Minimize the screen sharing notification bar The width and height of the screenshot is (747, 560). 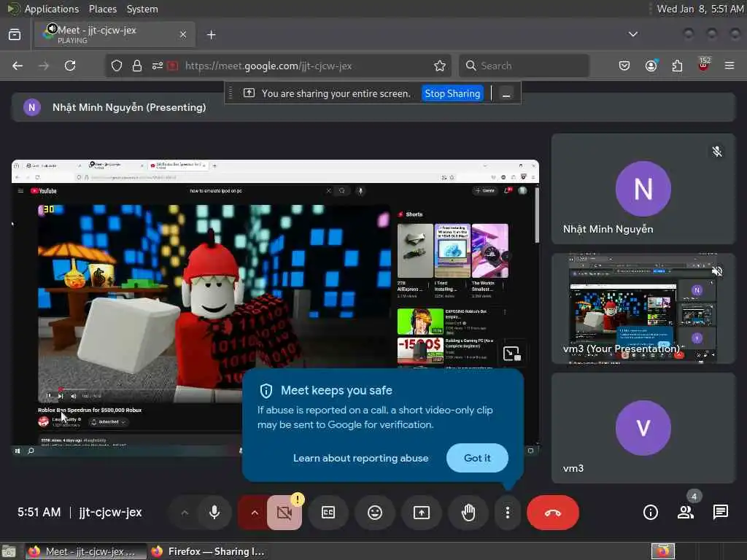(506, 93)
